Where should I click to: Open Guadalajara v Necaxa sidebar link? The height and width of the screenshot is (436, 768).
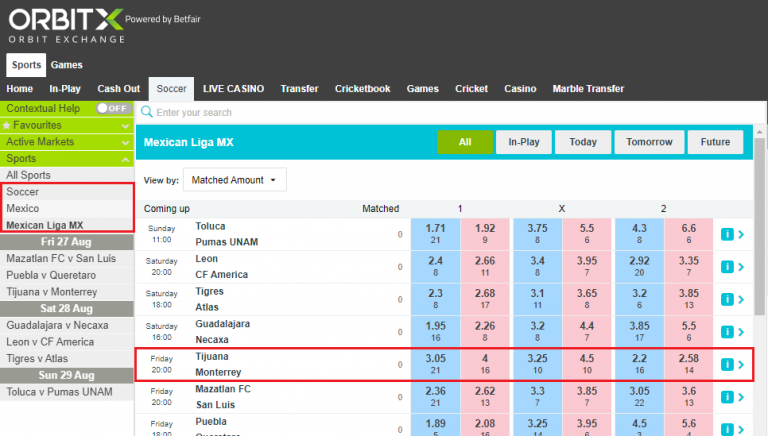pyautogui.click(x=67, y=325)
